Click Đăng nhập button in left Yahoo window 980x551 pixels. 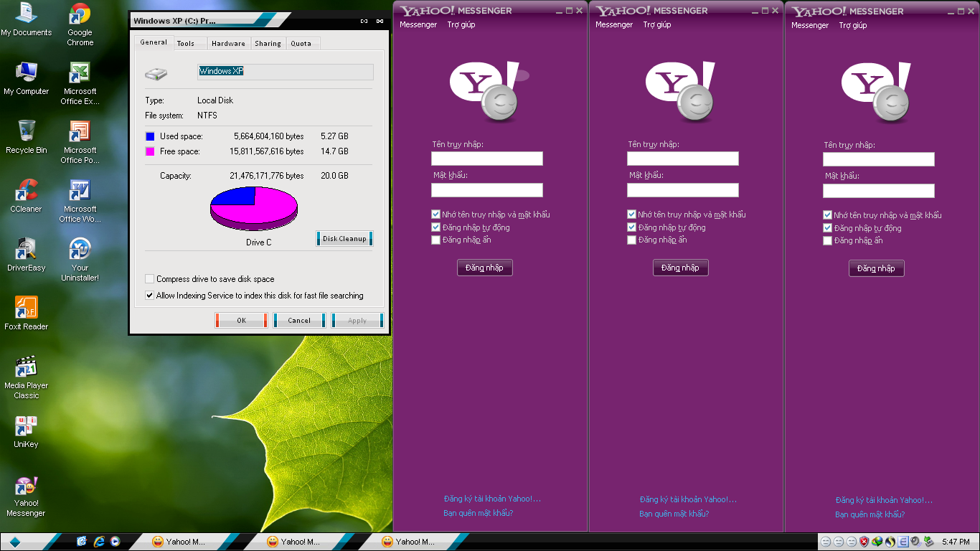[x=485, y=268]
